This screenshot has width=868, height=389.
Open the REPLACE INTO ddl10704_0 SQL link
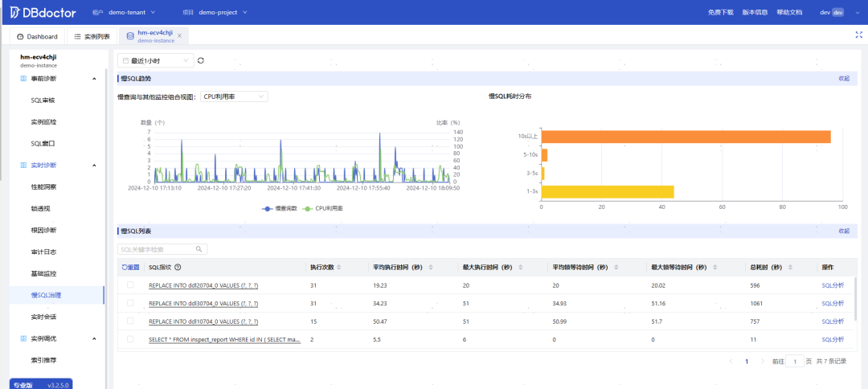click(203, 321)
